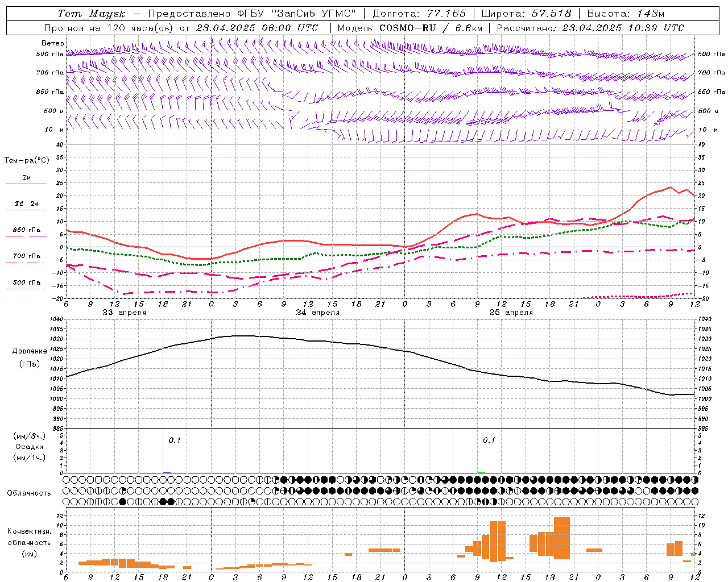Select the Модель COSMO-RU / 6.6км text
The image size is (728, 582).
(x=410, y=28)
